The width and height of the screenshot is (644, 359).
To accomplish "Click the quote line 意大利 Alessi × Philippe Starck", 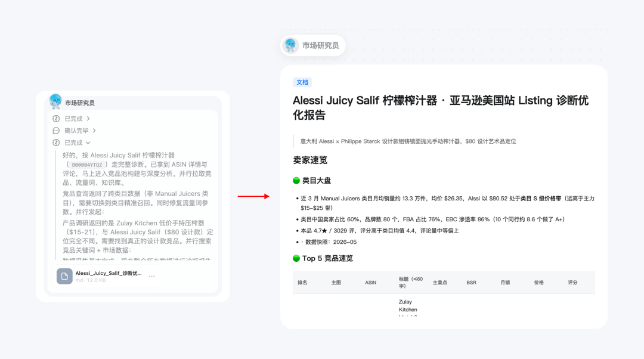I will [408, 141].
